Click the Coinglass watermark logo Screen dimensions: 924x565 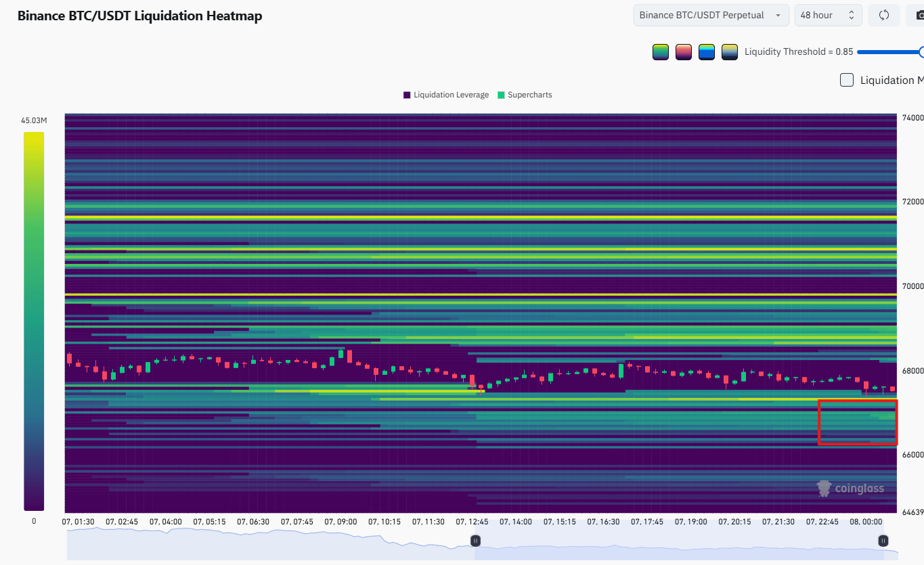pos(850,488)
